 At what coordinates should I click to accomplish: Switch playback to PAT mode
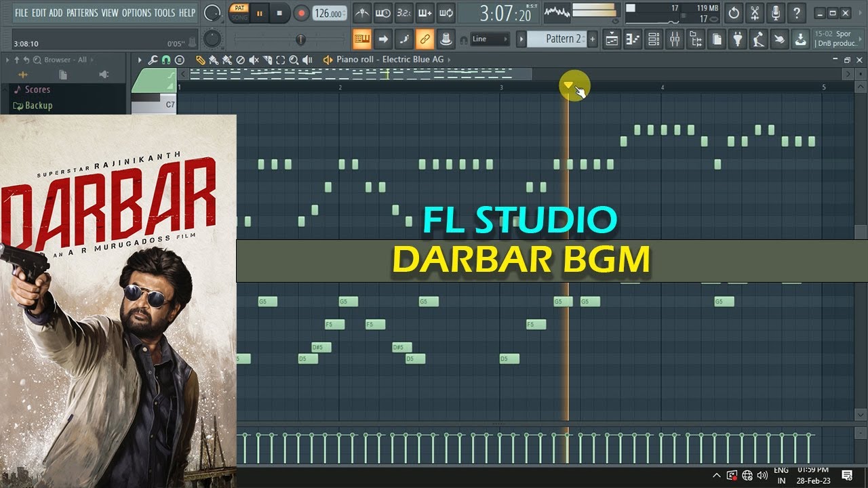(x=238, y=8)
